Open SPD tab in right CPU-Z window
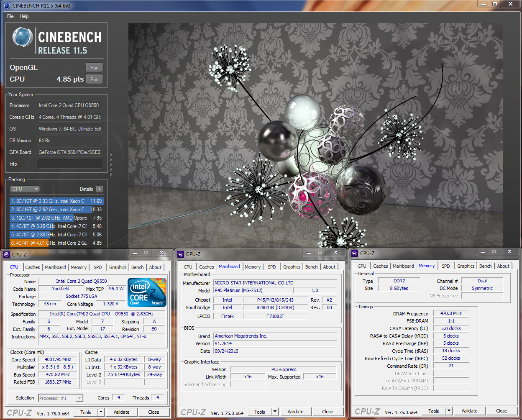The image size is (522, 420). [446, 266]
